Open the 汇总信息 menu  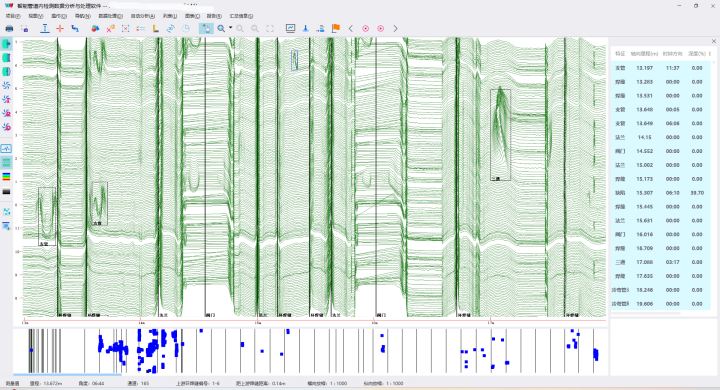(x=242, y=16)
